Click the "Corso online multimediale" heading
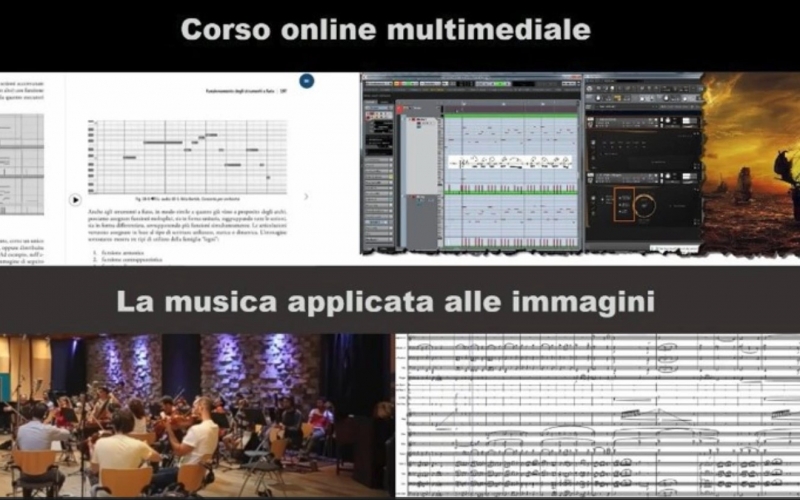 (385, 30)
